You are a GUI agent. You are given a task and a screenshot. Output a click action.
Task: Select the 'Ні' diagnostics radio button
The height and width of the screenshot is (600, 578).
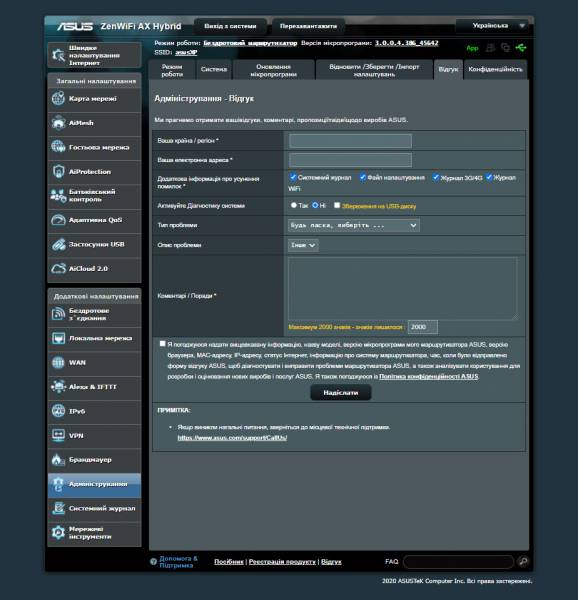(315, 205)
